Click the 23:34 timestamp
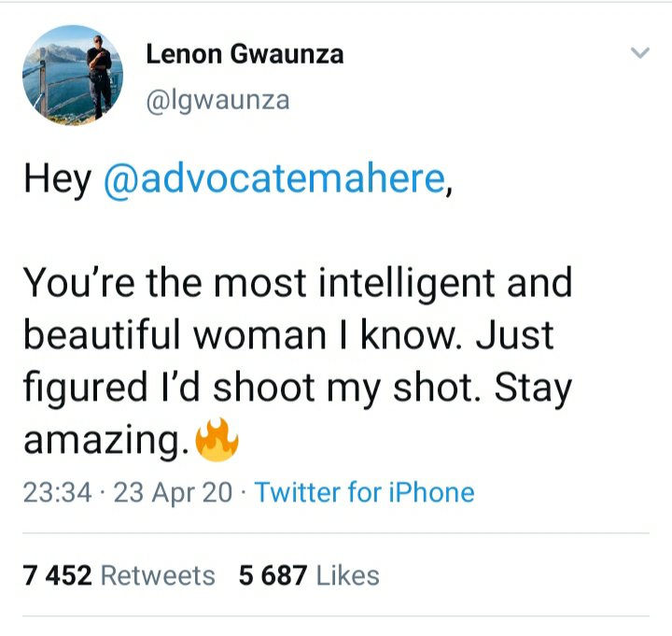The width and height of the screenshot is (672, 636). pos(56,492)
